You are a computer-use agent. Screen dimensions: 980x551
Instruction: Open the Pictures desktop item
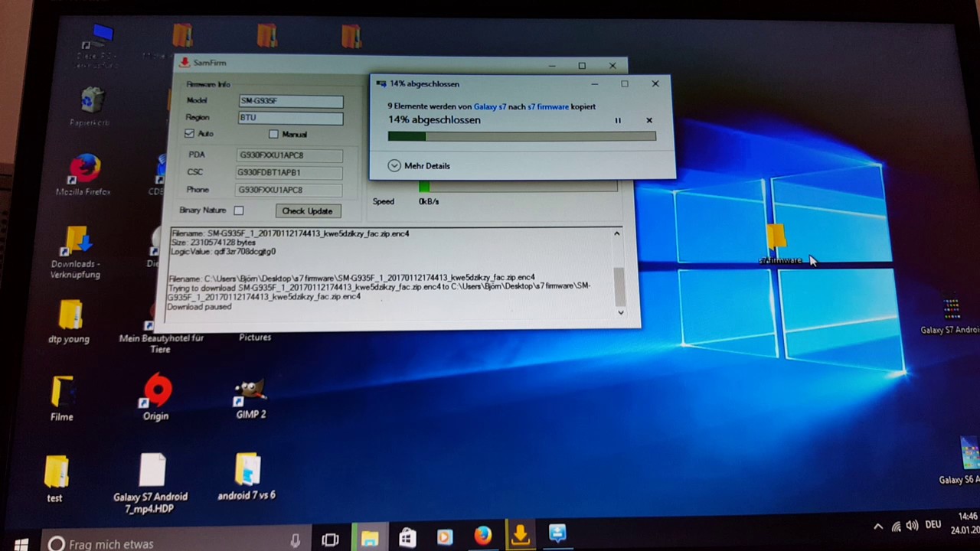click(x=255, y=337)
